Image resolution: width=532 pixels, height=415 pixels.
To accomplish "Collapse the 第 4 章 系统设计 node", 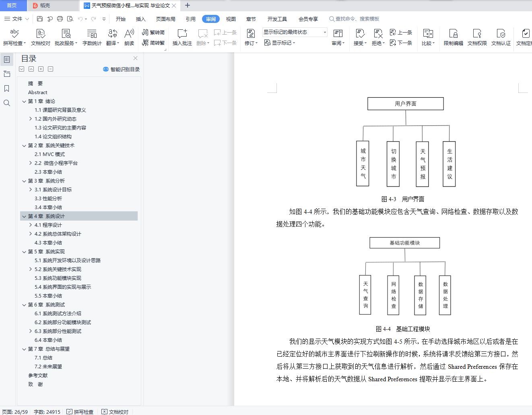I will point(24,216).
